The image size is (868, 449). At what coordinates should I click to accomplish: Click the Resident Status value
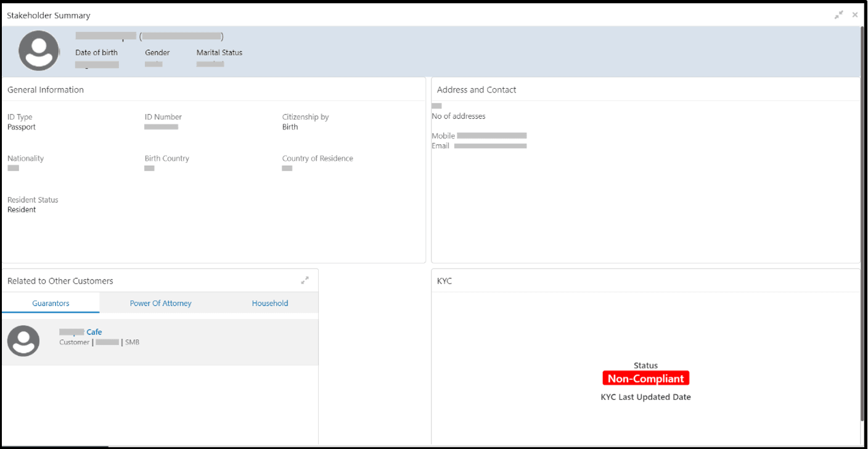[22, 209]
